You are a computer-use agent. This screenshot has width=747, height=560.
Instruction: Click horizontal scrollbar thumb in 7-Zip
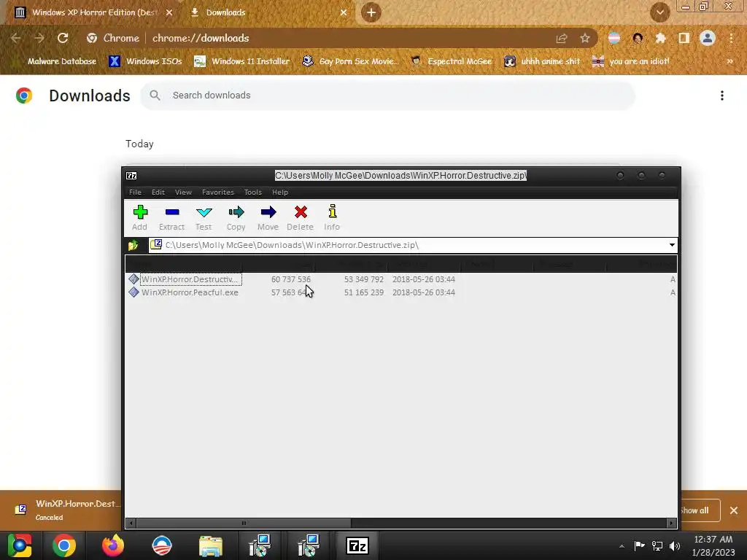244,524
